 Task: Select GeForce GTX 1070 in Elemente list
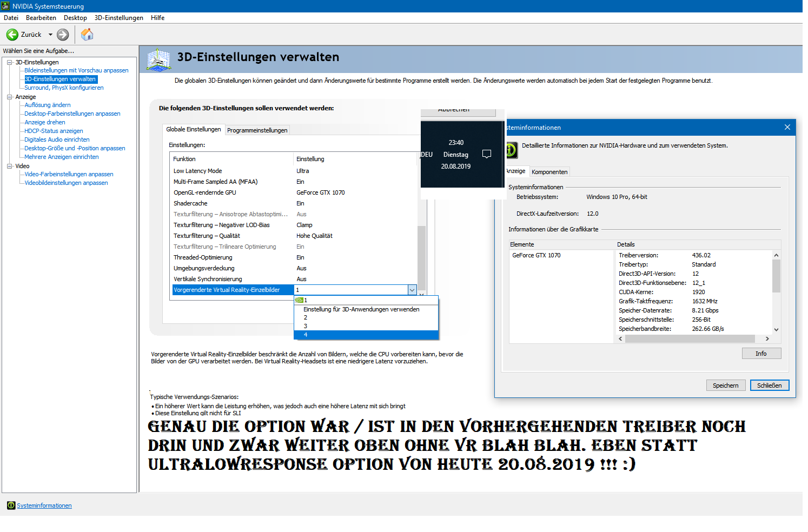pos(537,255)
